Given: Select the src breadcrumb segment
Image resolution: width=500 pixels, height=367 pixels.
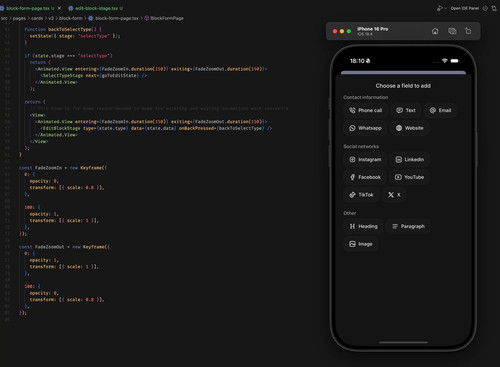Looking at the screenshot, I should point(4,18).
